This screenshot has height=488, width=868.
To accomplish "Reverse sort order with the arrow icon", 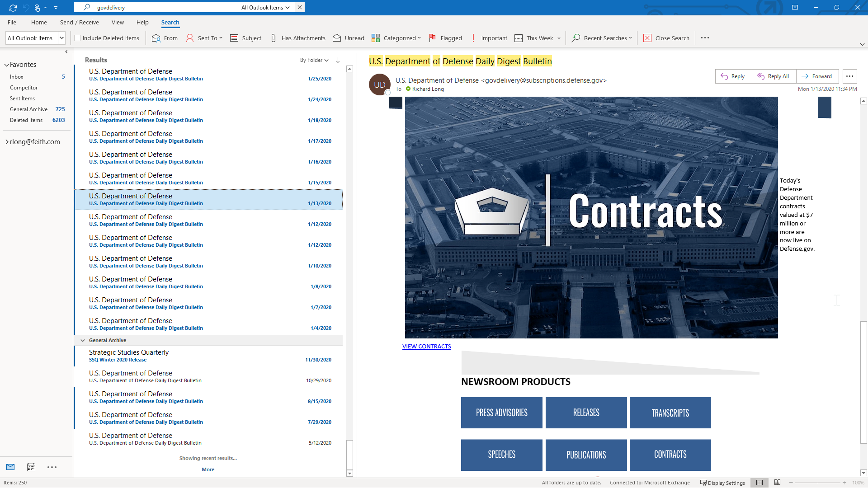I will point(338,60).
